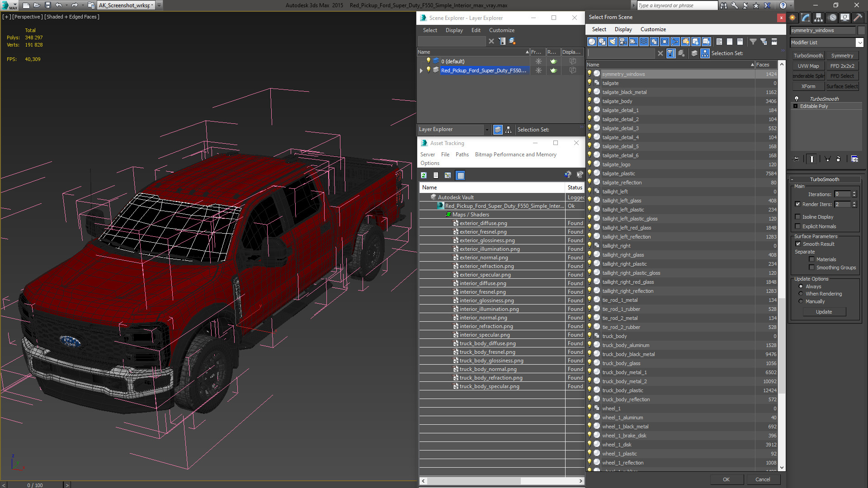Open the Create command panel tab

pyautogui.click(x=793, y=18)
